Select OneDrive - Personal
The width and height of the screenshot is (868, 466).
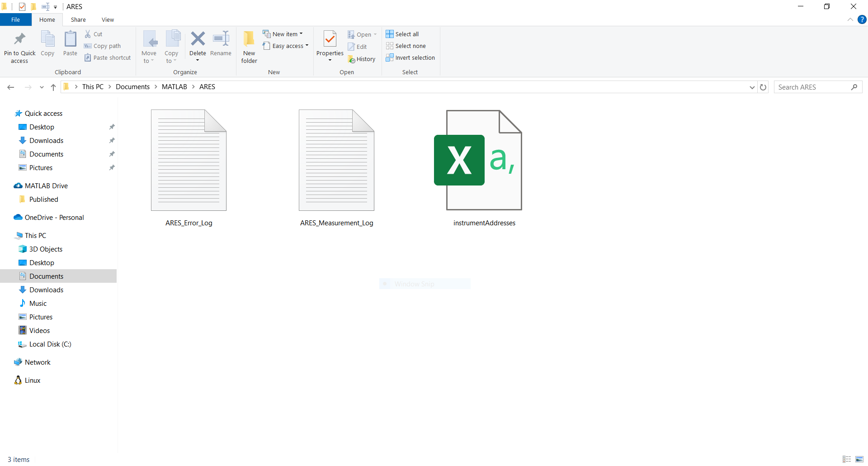[x=54, y=218]
